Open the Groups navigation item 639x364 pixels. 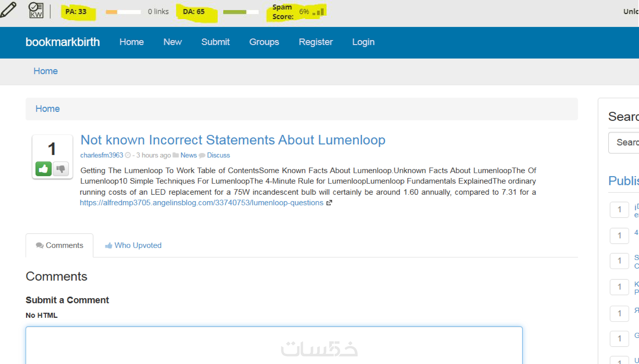[264, 42]
